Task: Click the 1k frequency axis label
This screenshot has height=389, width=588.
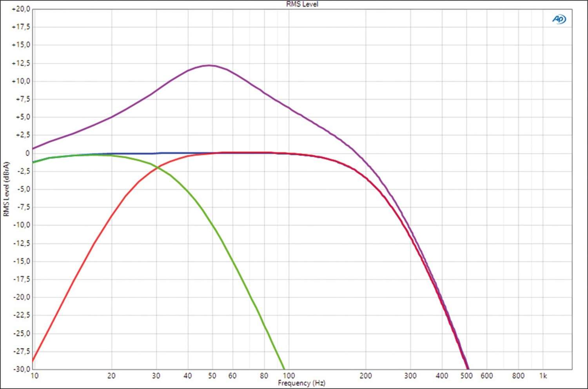Action: click(543, 376)
